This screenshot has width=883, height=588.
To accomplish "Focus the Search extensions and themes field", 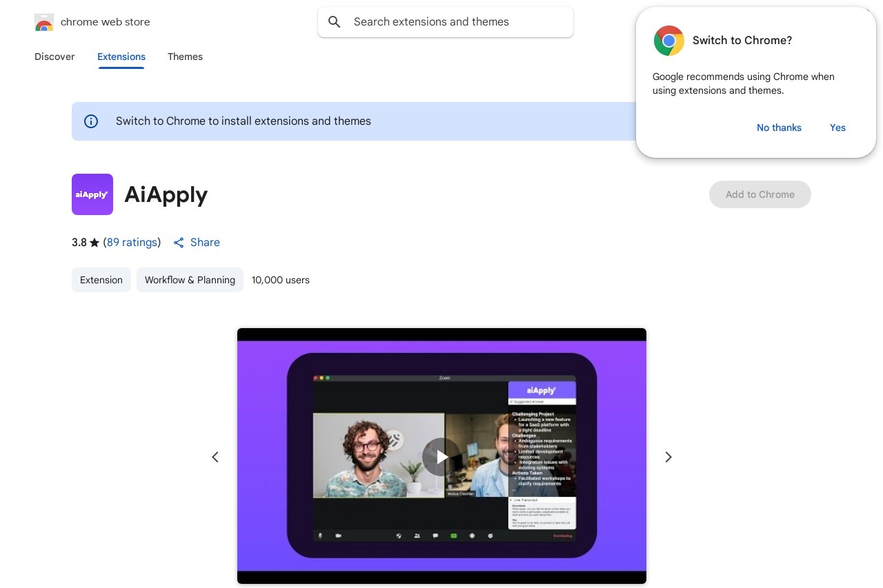I will click(446, 22).
